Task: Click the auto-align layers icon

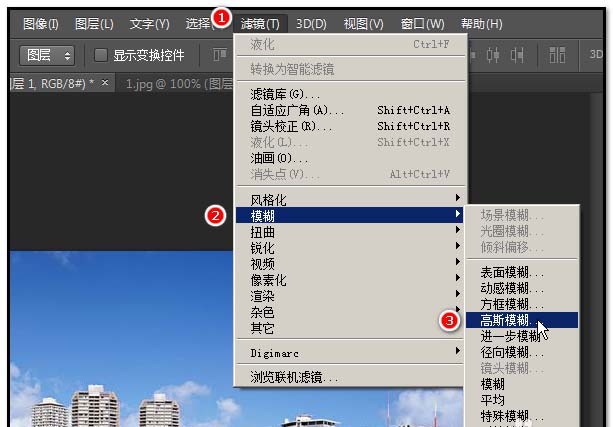Action: pos(557,55)
